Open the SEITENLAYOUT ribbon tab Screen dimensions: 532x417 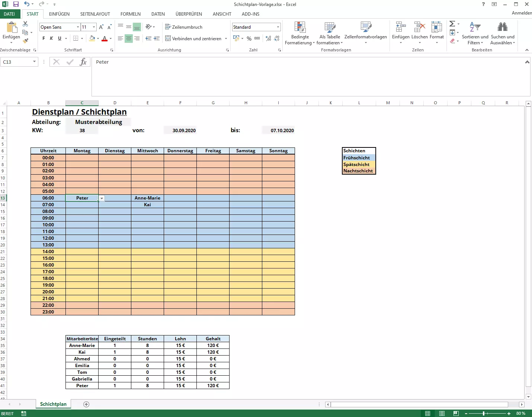[95, 14]
